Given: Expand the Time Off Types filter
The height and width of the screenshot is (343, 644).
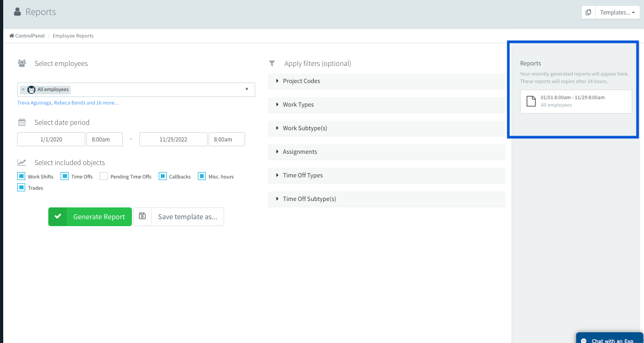Looking at the screenshot, I should click(386, 175).
